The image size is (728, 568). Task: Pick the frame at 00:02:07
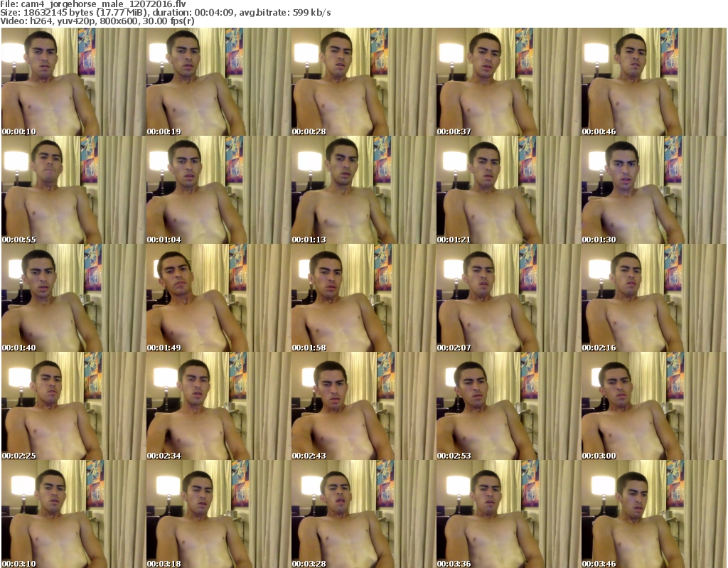click(x=508, y=298)
